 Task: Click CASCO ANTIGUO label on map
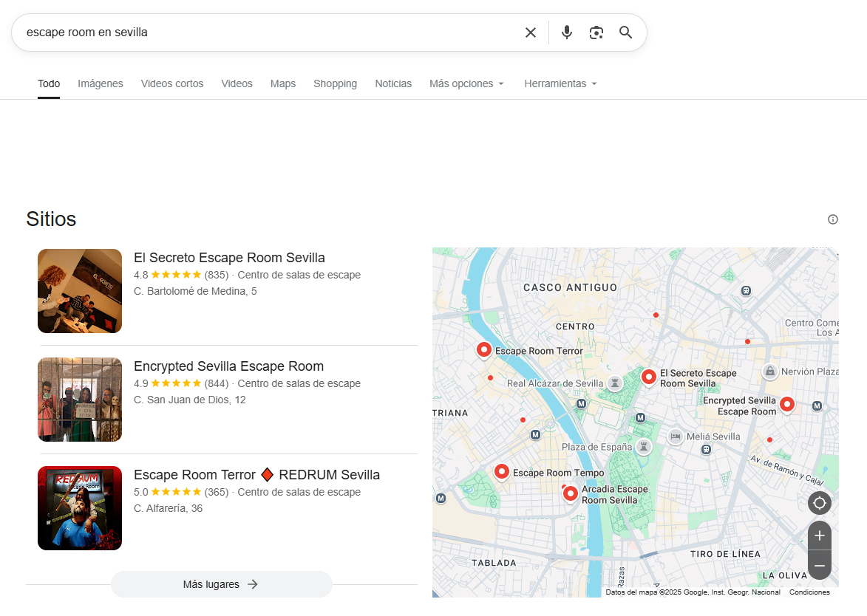tap(570, 288)
